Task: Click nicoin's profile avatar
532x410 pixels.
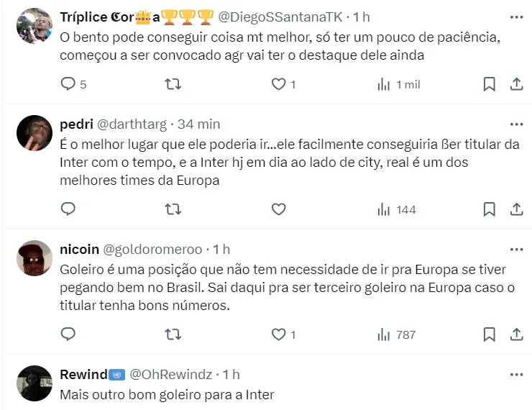Action: coord(35,258)
